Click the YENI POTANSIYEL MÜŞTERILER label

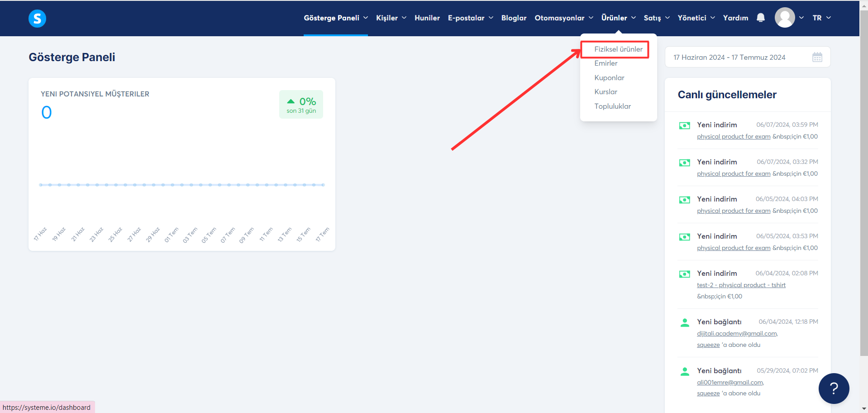[95, 94]
